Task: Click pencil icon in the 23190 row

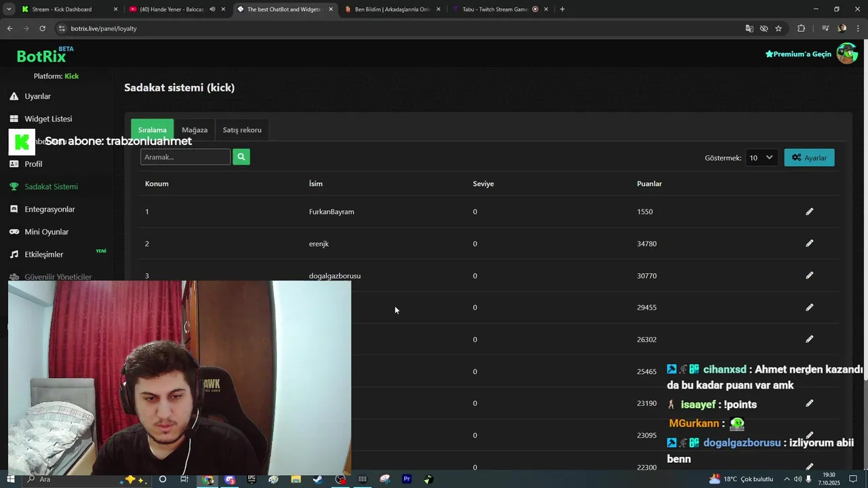Action: (x=809, y=403)
